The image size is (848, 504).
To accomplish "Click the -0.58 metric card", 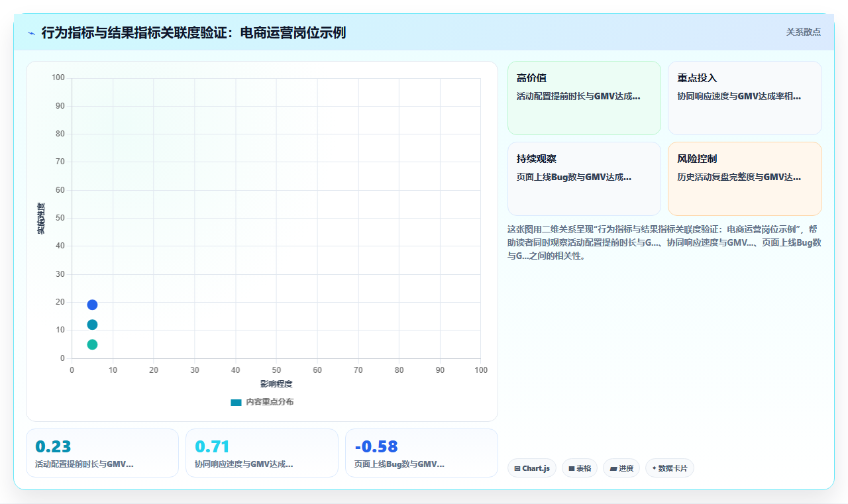I will [x=421, y=453].
